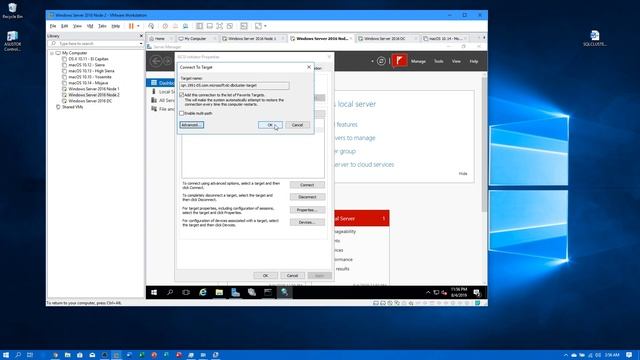The width and height of the screenshot is (640, 360).
Task: Open dropdown arrow beside Pause VM icon
Action: click(138, 26)
